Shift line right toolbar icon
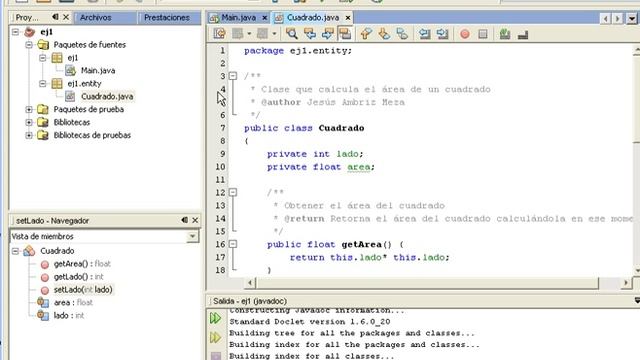 coord(442,34)
